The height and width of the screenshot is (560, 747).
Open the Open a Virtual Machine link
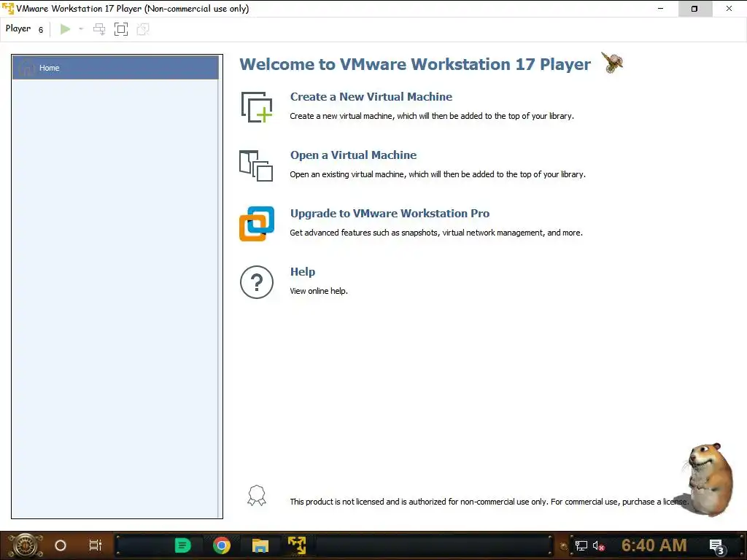353,155
